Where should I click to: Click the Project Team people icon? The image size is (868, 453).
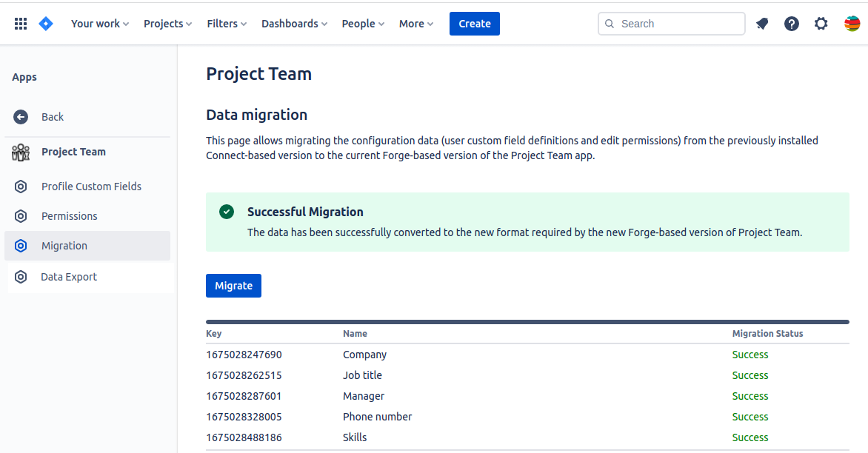[21, 152]
